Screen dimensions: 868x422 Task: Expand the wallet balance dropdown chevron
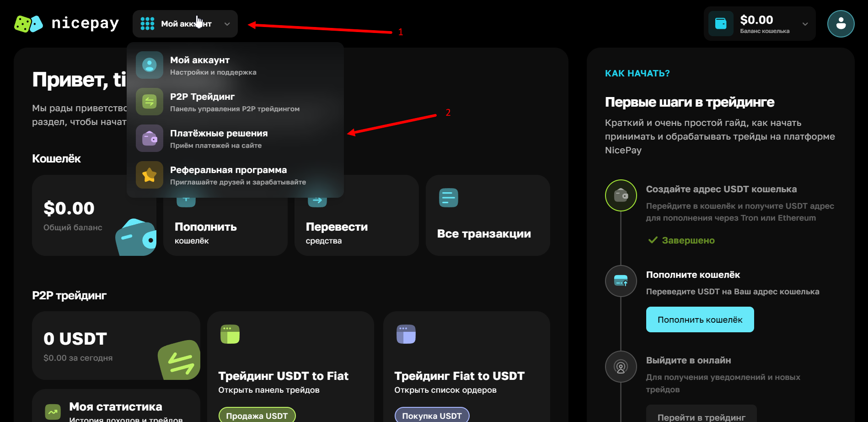(805, 24)
